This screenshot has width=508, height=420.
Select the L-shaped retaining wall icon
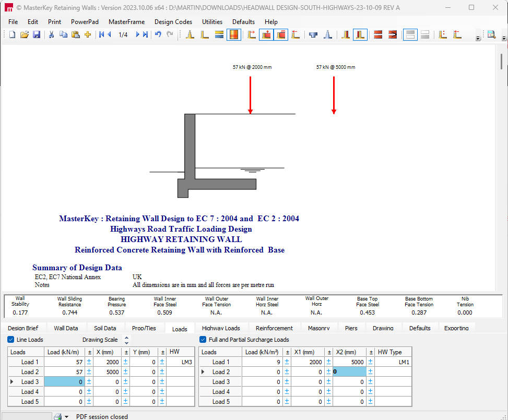click(205, 34)
